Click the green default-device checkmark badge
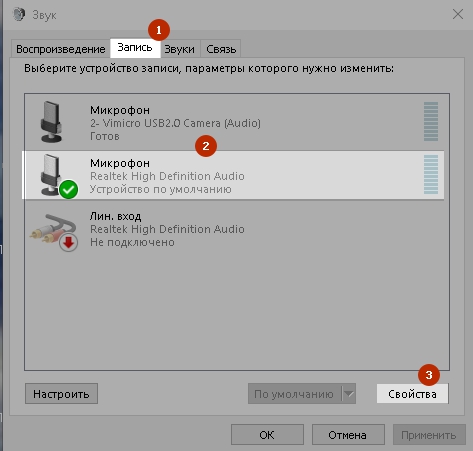Viewport: 473px width, 451px height. [x=69, y=189]
